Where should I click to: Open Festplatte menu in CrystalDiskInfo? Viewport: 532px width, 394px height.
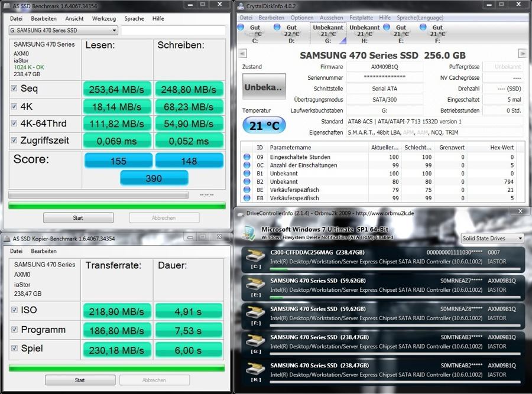click(x=361, y=18)
